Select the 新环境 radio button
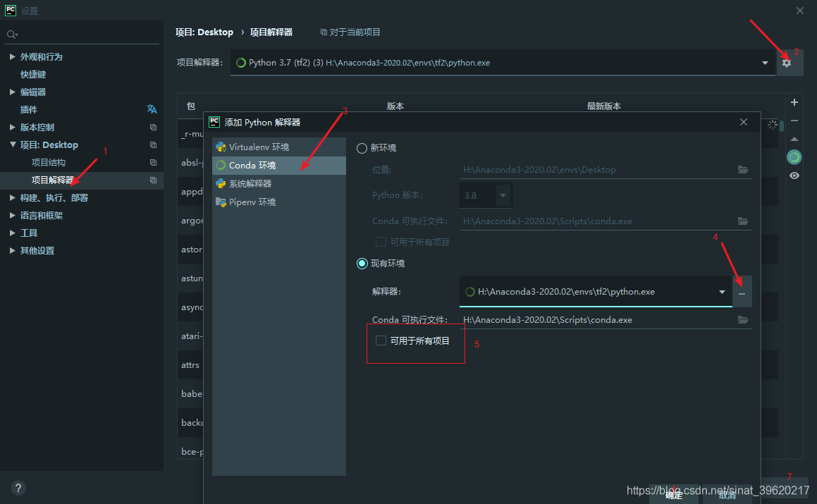Image resolution: width=817 pixels, height=504 pixels. [362, 148]
